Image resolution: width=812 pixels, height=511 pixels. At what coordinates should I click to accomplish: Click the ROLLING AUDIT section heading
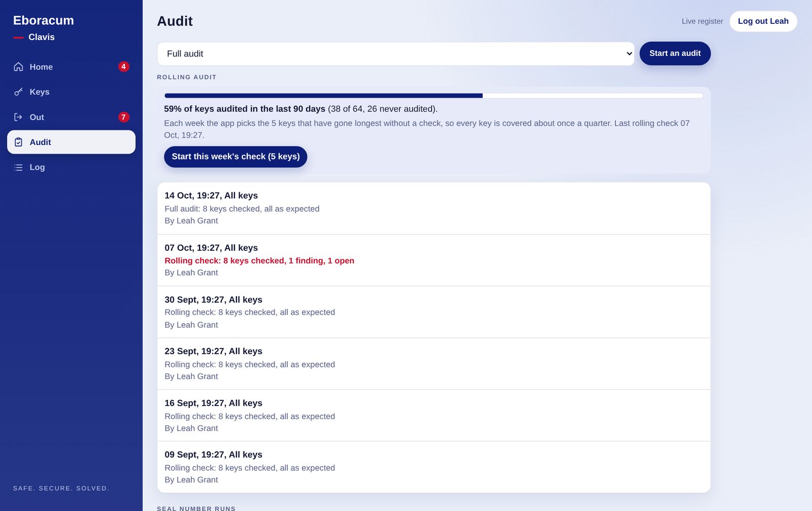point(187,77)
